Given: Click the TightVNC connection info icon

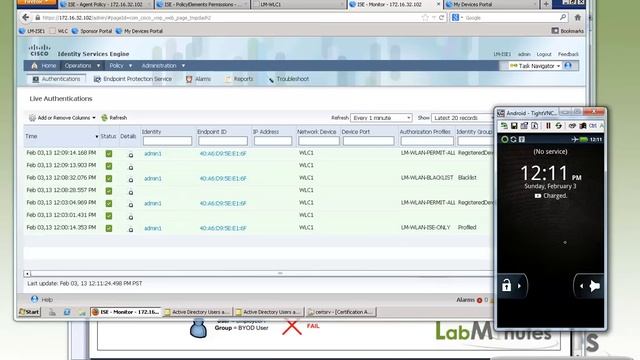Looking at the screenshot, I should tap(534, 126).
